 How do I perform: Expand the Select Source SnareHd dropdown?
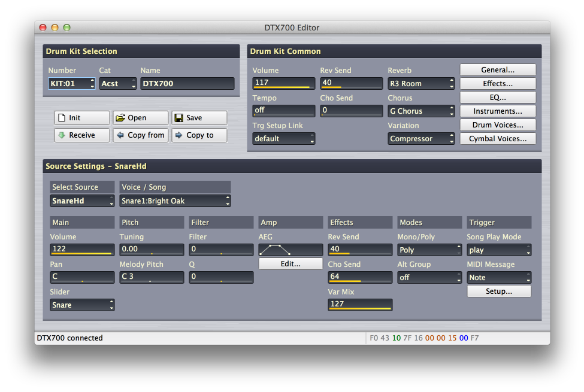(82, 201)
